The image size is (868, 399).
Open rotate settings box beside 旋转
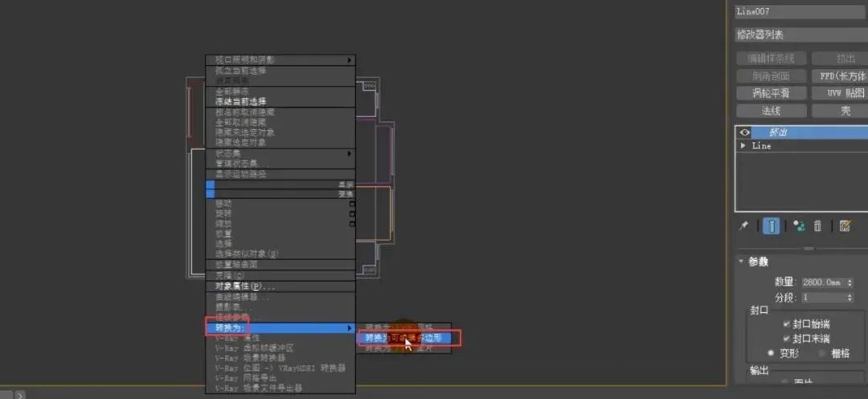[352, 214]
